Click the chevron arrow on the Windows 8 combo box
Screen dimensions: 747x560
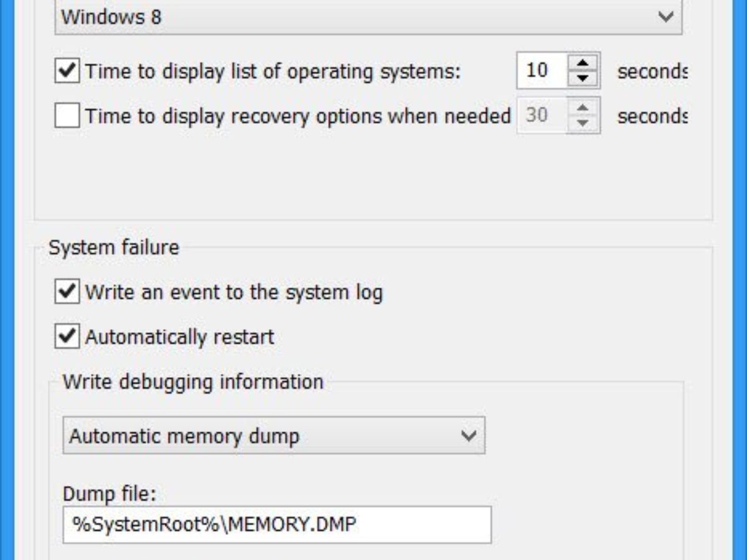[665, 17]
